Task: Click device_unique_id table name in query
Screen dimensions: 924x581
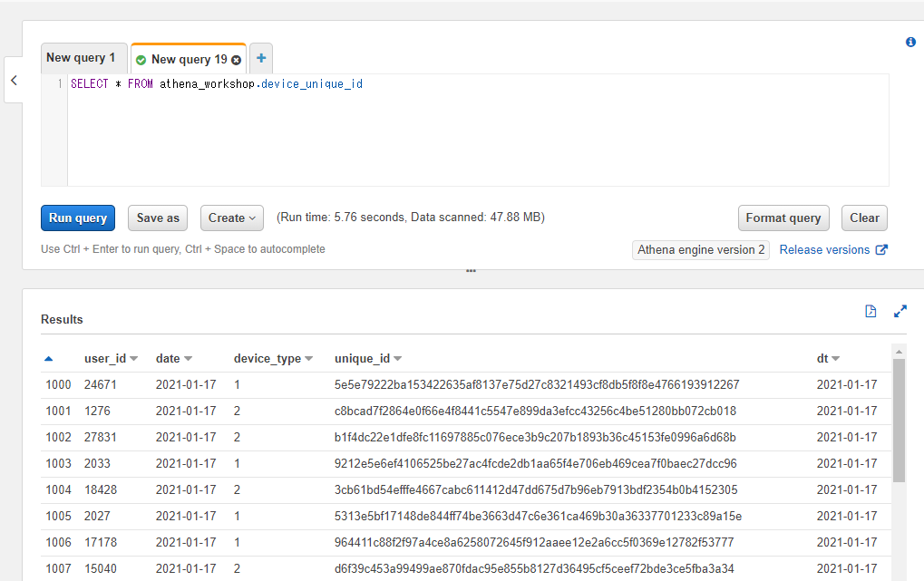Action: click(x=312, y=83)
